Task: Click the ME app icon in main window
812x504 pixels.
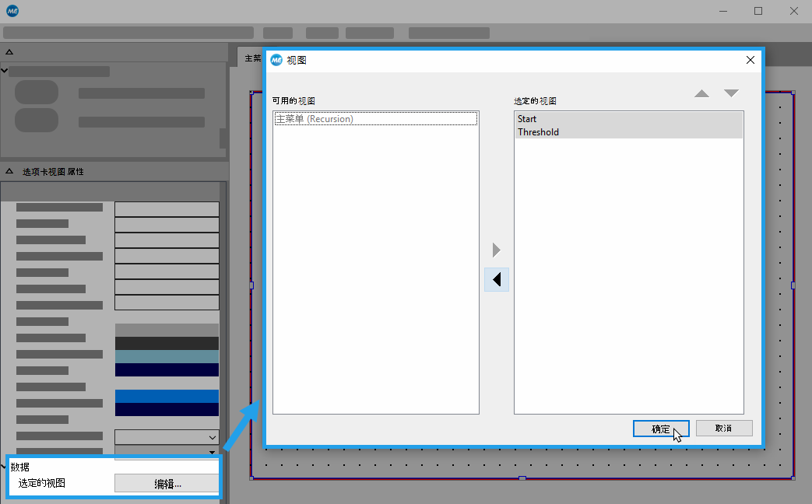Action: [12, 11]
